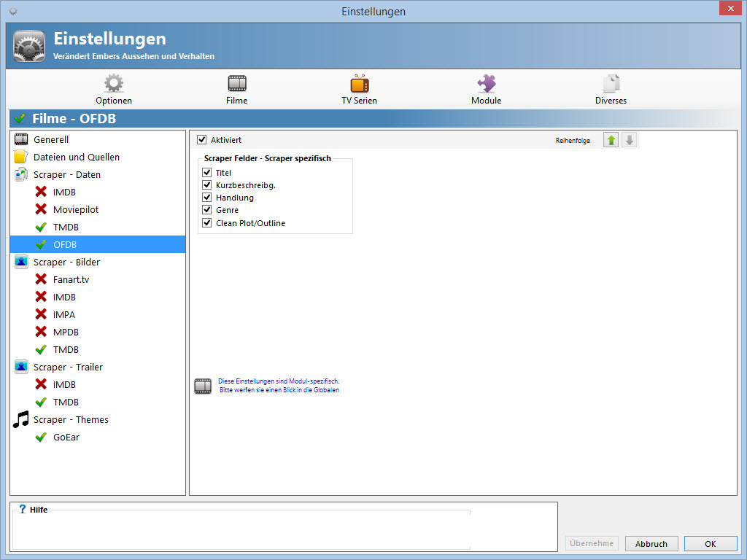Click the Scraper Felder - Scraper spezifisch heading
This screenshot has height=560, width=747.
[x=267, y=158]
